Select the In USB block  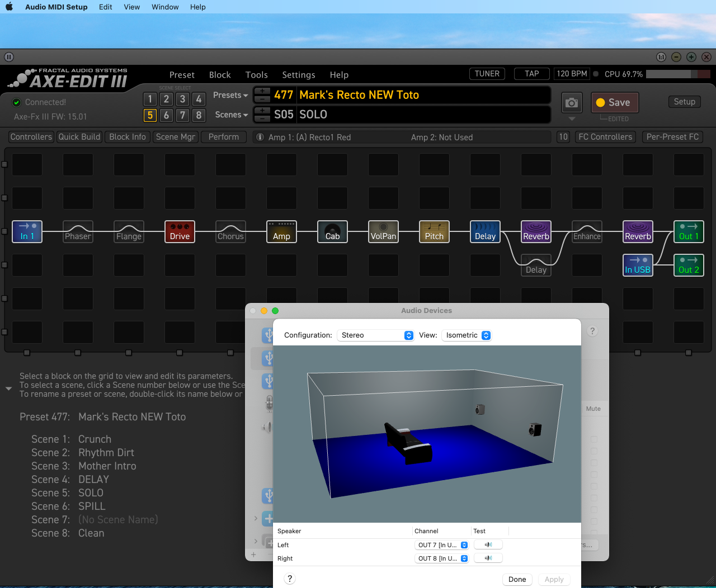coord(638,265)
